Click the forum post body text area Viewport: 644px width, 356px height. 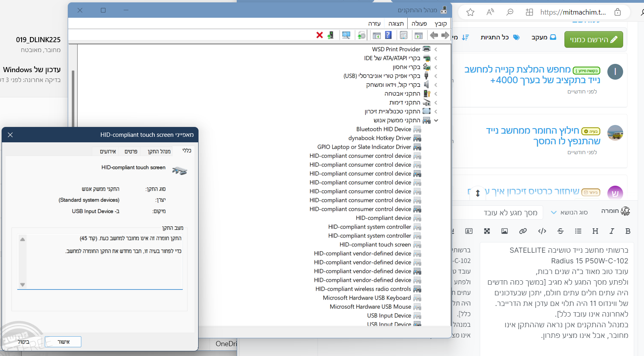point(557,299)
